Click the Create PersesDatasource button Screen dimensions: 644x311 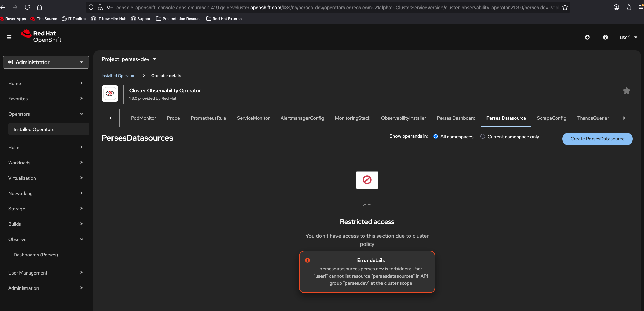[x=597, y=139]
